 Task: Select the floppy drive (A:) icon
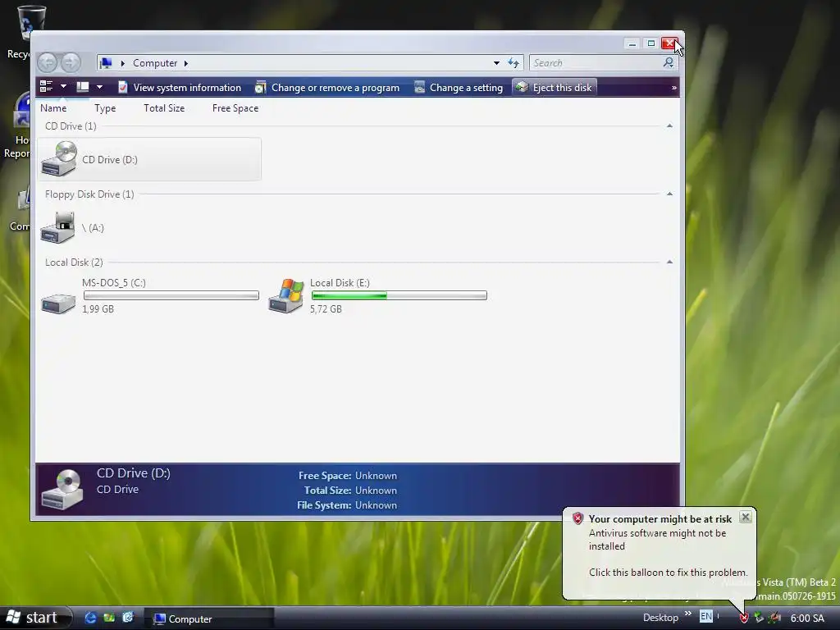tap(58, 227)
